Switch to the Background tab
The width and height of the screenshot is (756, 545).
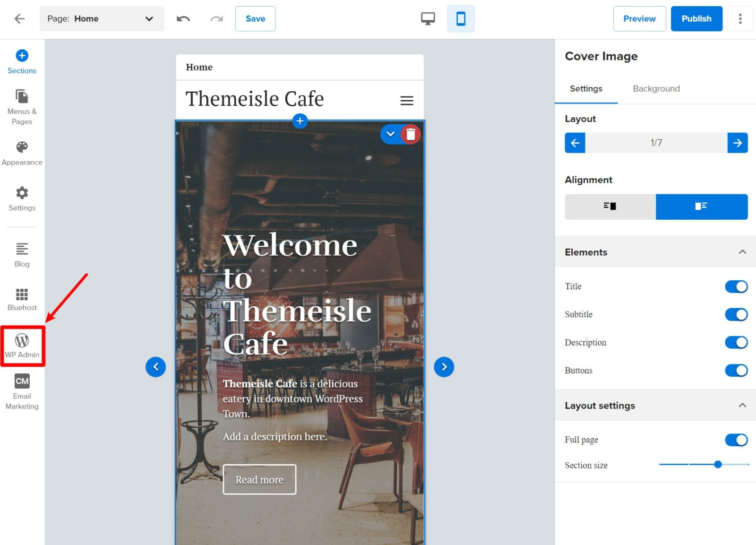coord(656,88)
